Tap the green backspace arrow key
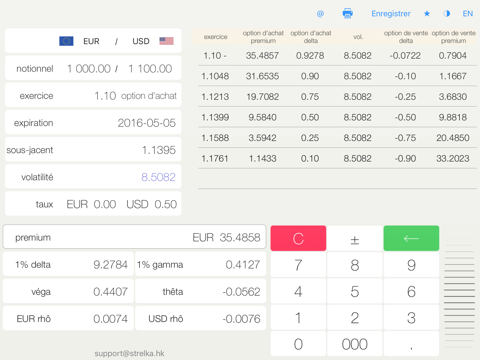This screenshot has width=480, height=360. point(411,238)
